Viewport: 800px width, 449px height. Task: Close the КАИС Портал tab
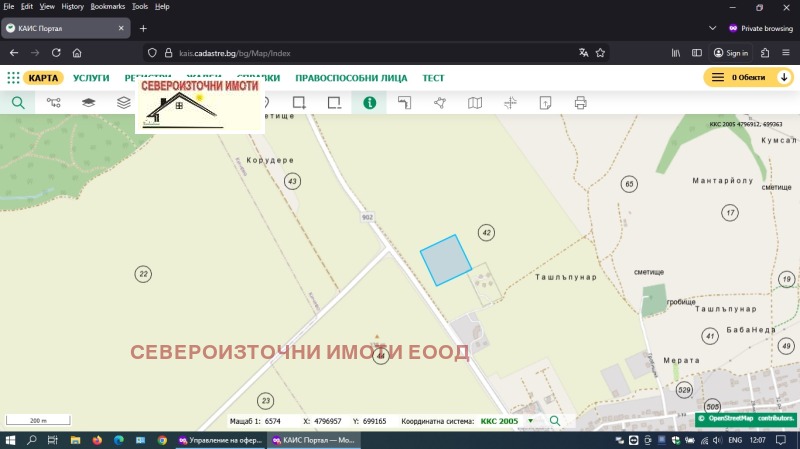(121, 28)
